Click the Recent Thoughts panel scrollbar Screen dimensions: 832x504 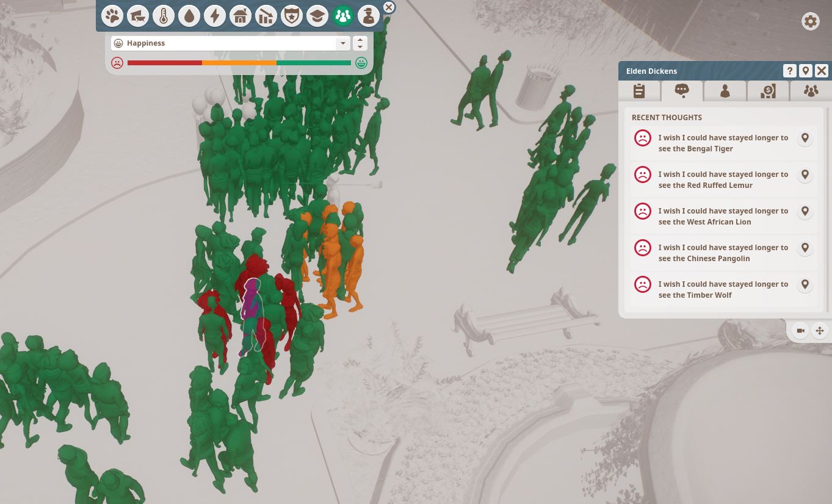click(x=828, y=211)
